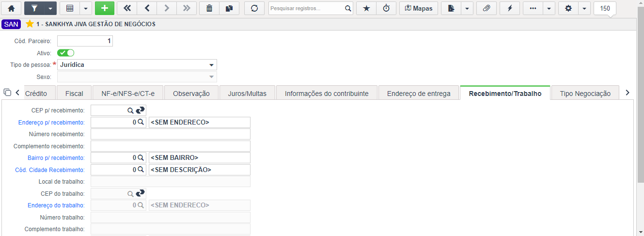Open the Mapas button
Viewport: 644px width, 236px height.
coord(419,8)
